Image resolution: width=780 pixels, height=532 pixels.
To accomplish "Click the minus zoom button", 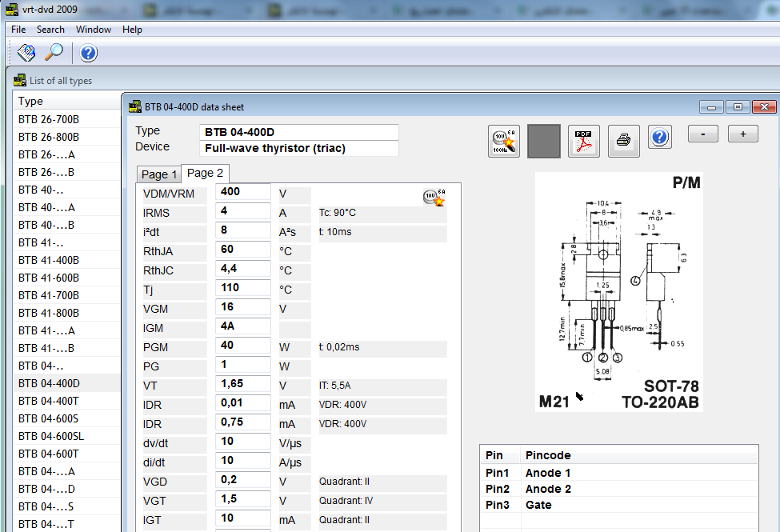I will pos(703,134).
